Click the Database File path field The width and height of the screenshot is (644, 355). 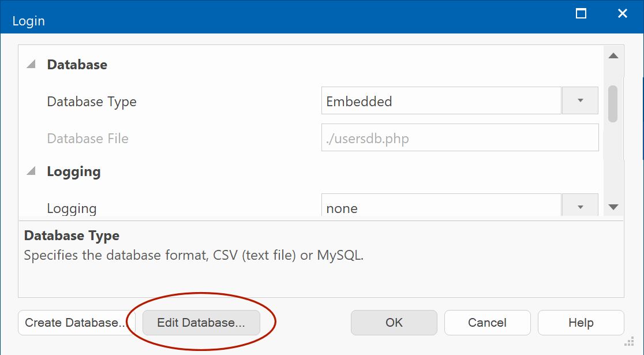click(459, 139)
